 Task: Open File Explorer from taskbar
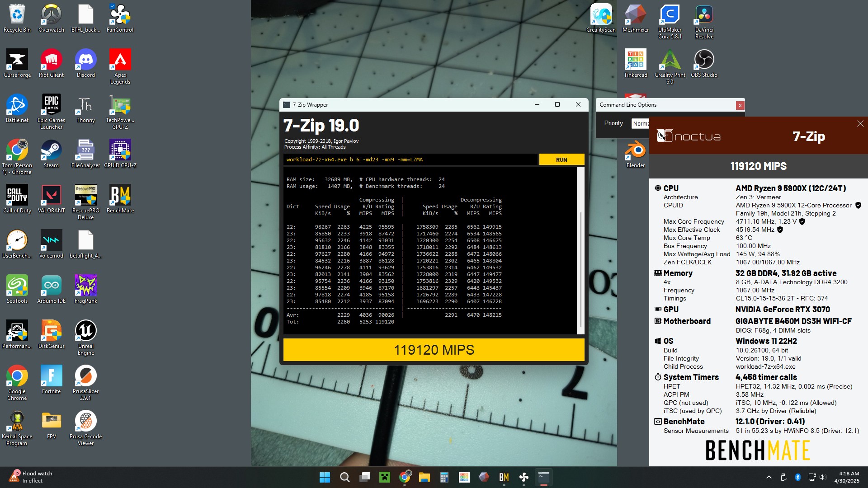pos(424,477)
